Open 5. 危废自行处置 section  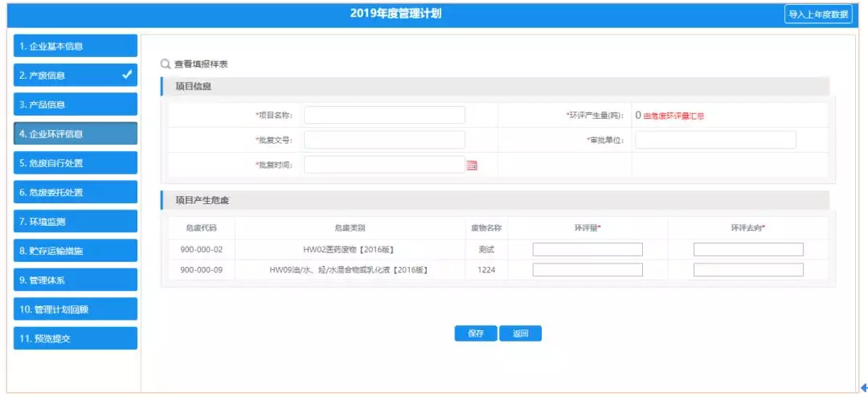[76, 163]
